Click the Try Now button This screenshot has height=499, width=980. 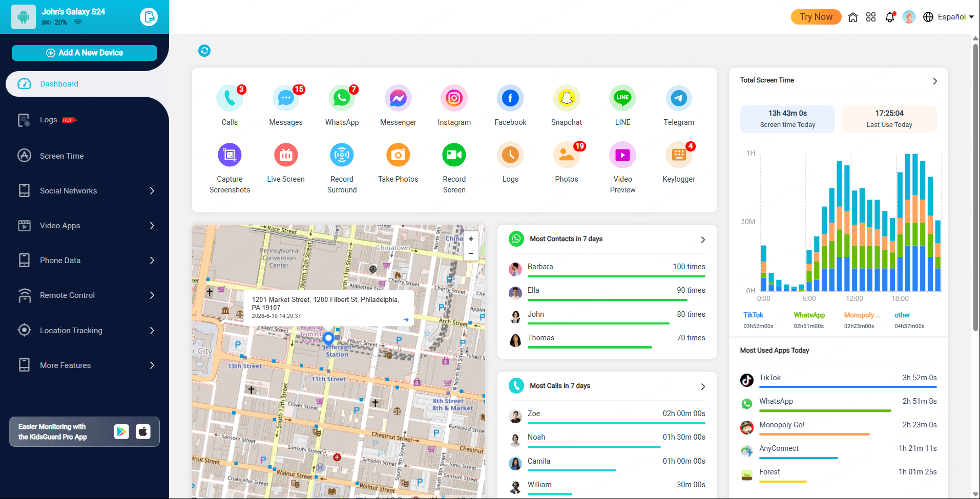816,17
